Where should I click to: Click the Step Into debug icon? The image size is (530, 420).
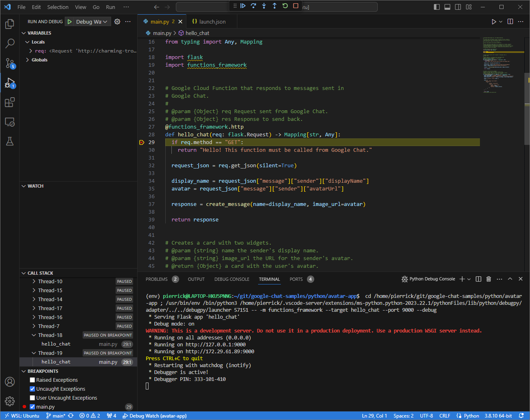(264, 6)
